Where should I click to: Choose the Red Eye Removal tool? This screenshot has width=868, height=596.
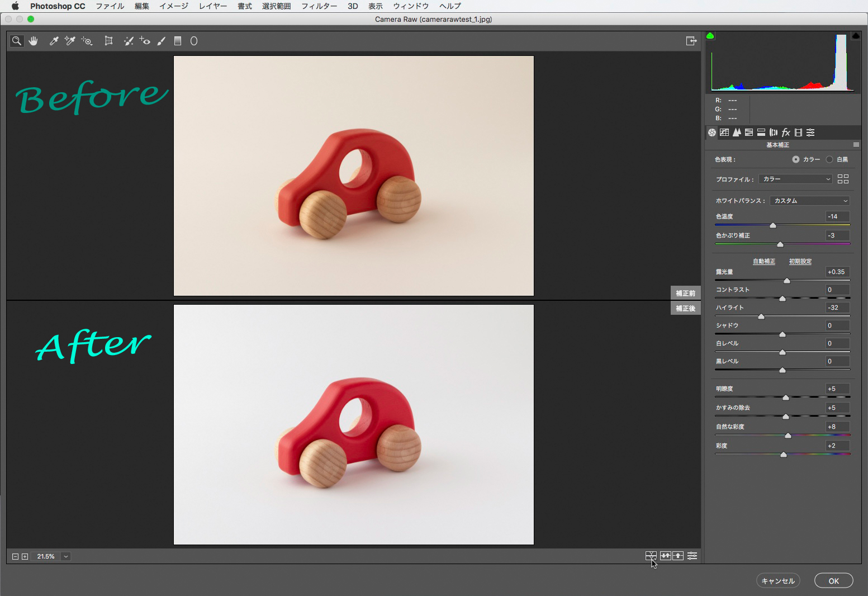pyautogui.click(x=145, y=41)
